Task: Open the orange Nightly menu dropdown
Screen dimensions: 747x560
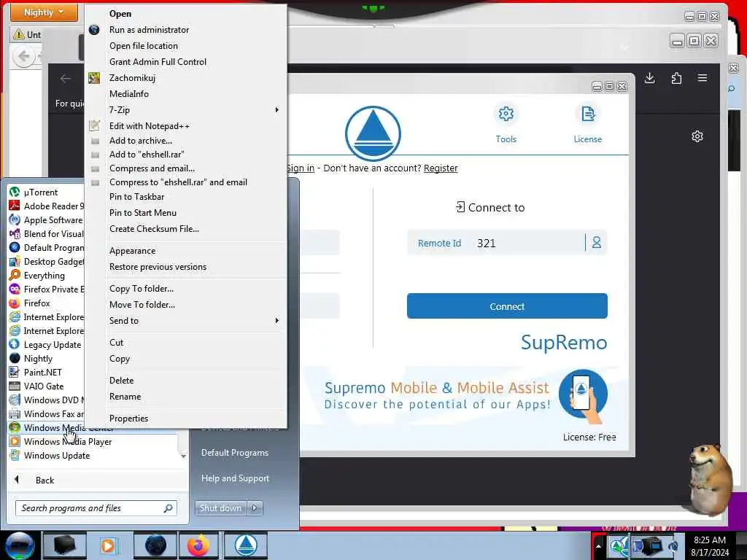Action: (x=44, y=12)
